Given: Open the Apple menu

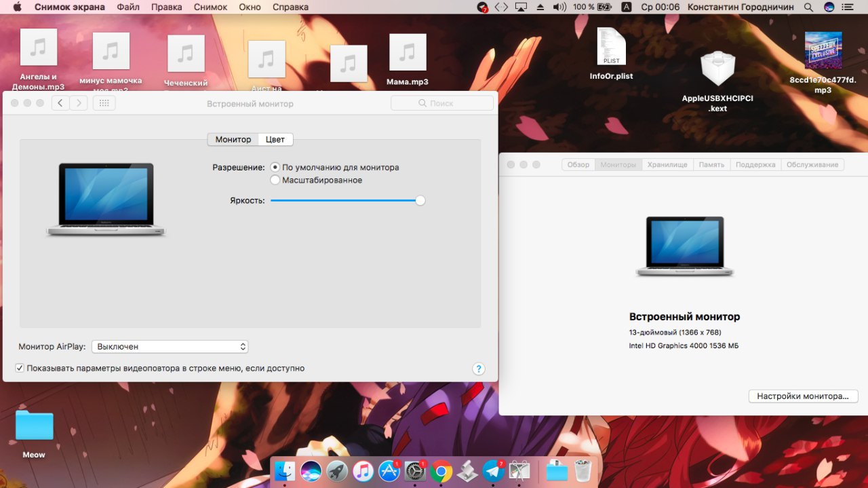Looking at the screenshot, I should point(18,7).
